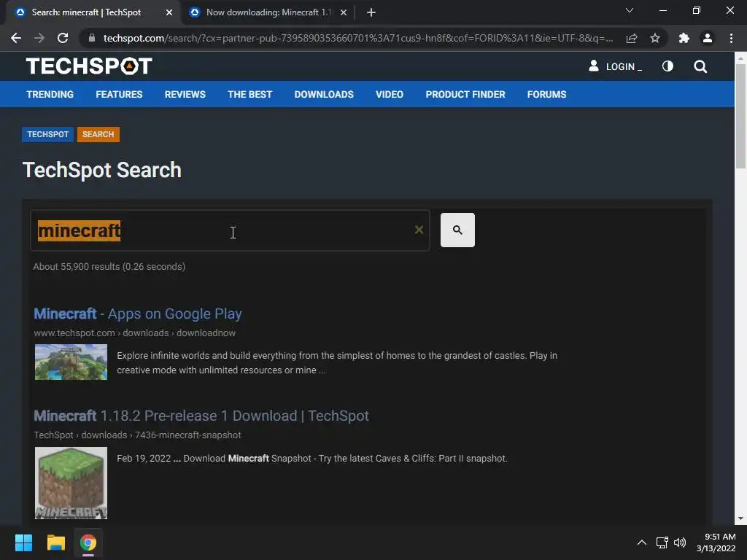The image size is (747, 560).
Task: Go back to the previous page
Action: point(16,38)
